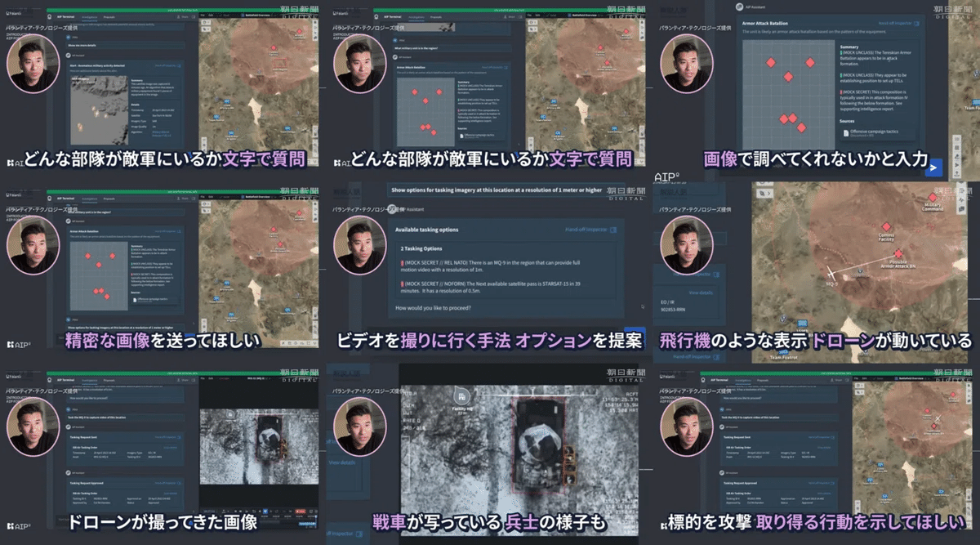
Task: Select the MQ-9 drone icon on the map
Action: 831,273
